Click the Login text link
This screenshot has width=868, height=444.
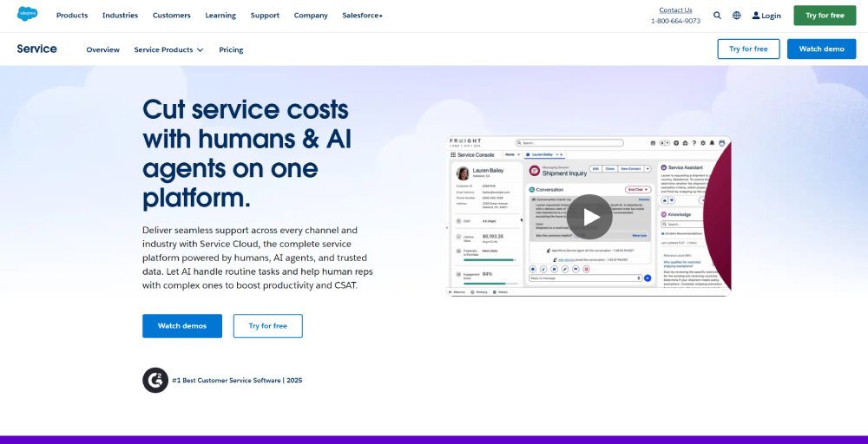point(771,16)
